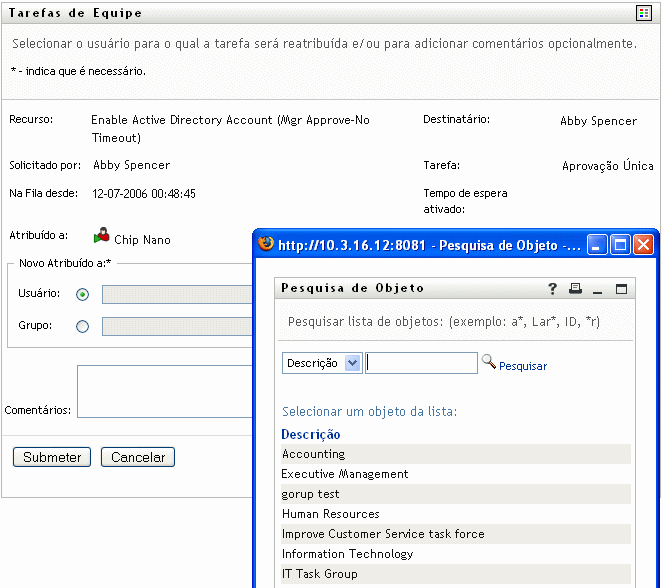Click the Chip Nano assignee name

(142, 240)
